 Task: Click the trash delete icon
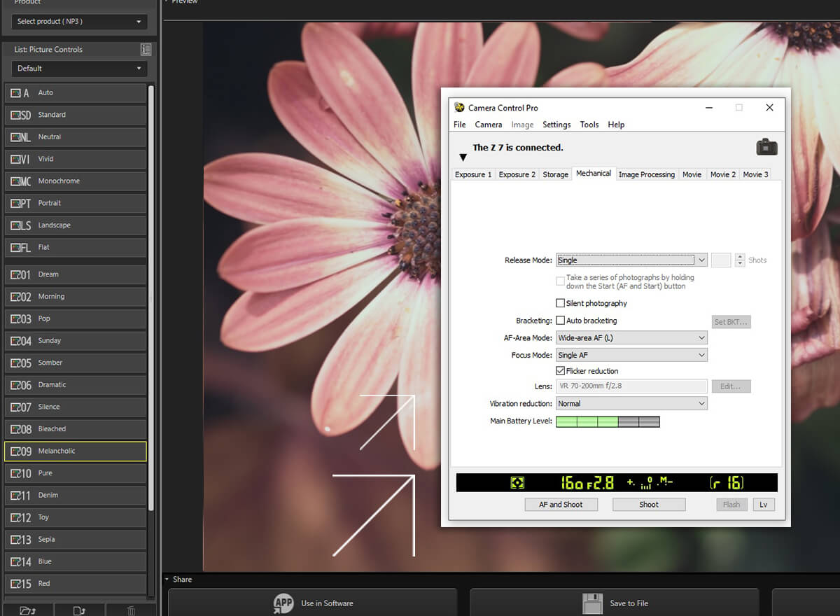131,610
